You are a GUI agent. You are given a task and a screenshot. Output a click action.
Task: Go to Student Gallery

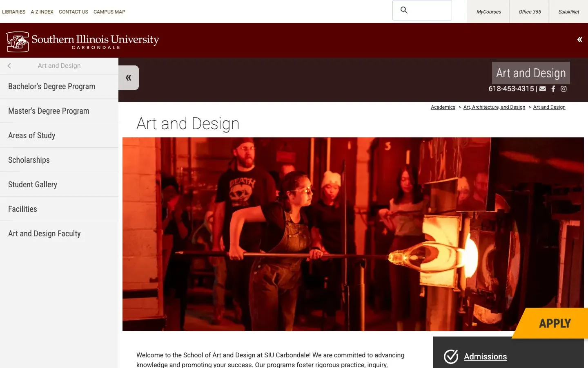click(59, 184)
